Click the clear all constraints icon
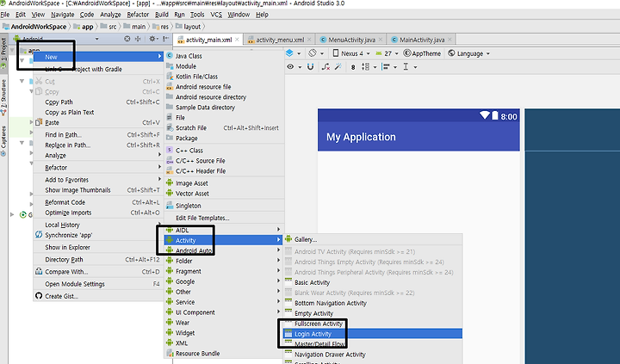 pos(325,67)
